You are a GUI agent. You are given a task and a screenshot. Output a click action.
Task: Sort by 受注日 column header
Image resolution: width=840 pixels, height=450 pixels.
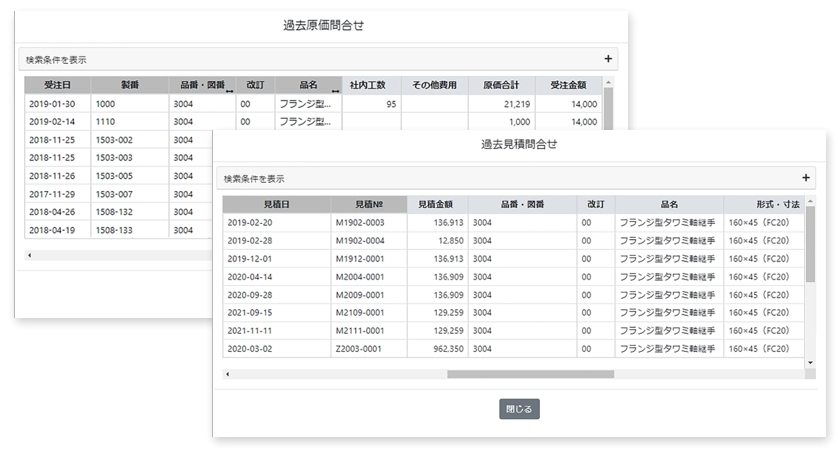pyautogui.click(x=58, y=85)
